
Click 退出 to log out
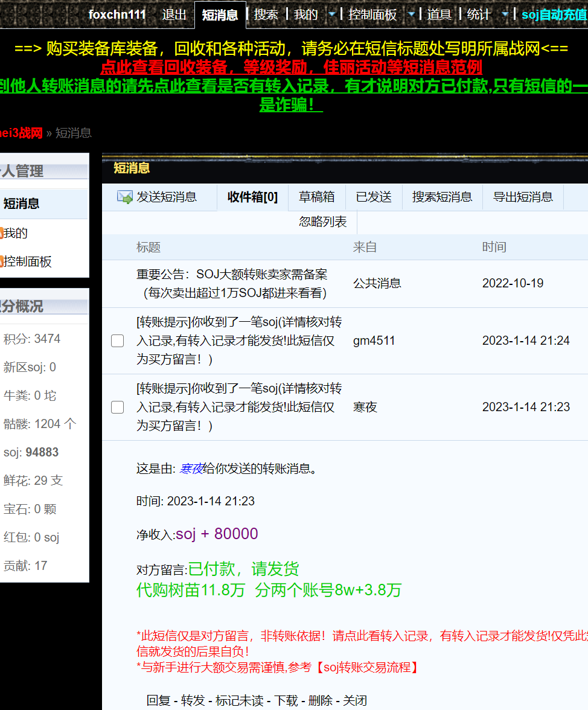click(x=174, y=14)
